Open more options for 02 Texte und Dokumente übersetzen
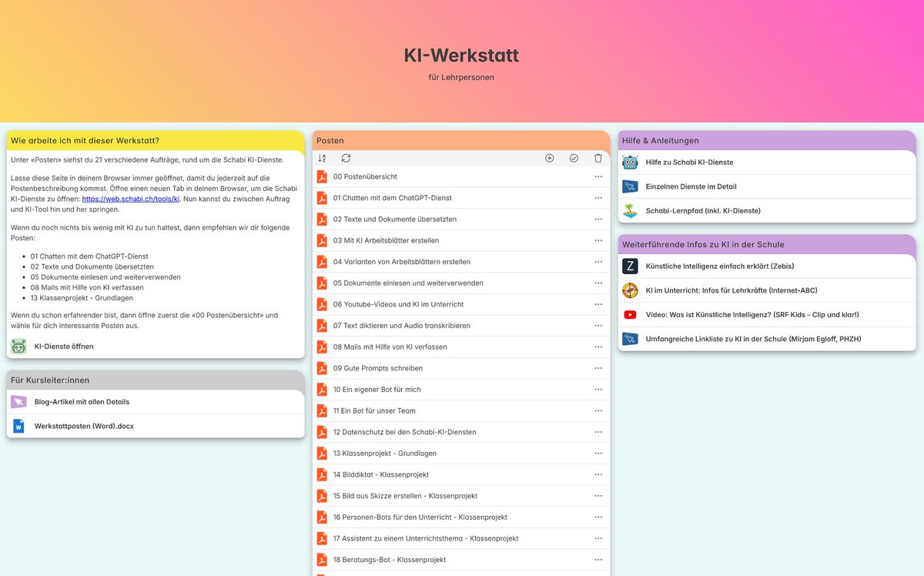This screenshot has width=924, height=576. tap(598, 219)
